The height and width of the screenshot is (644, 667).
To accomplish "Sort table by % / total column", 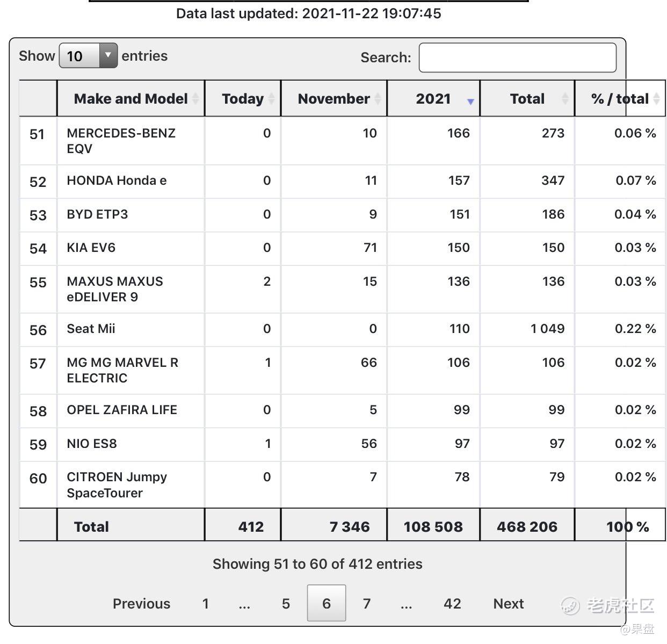I will coord(620,98).
